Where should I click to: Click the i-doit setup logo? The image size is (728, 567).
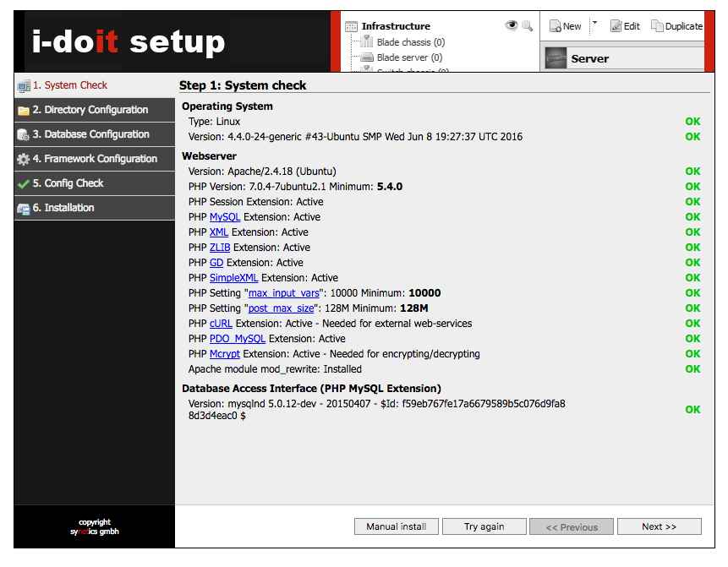coord(129,41)
